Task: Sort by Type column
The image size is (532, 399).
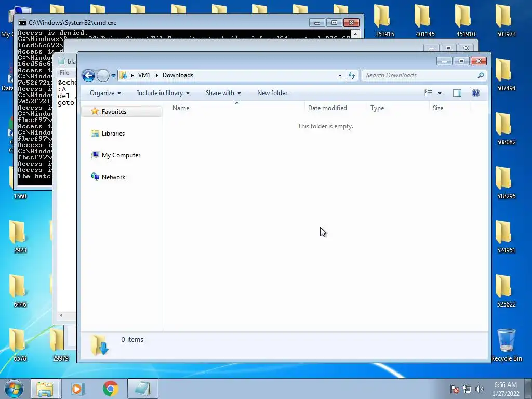Action: pos(377,108)
